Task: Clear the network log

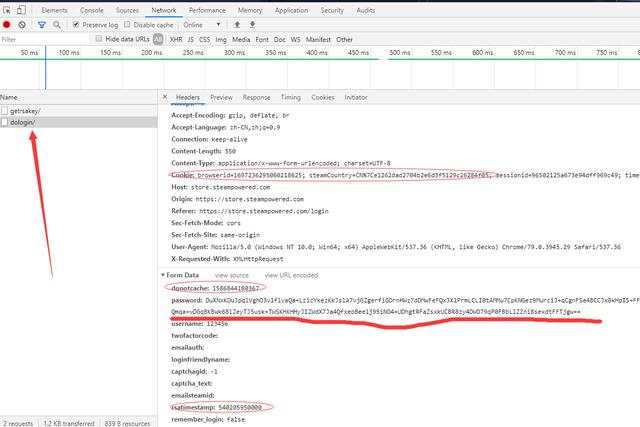Action: point(22,25)
